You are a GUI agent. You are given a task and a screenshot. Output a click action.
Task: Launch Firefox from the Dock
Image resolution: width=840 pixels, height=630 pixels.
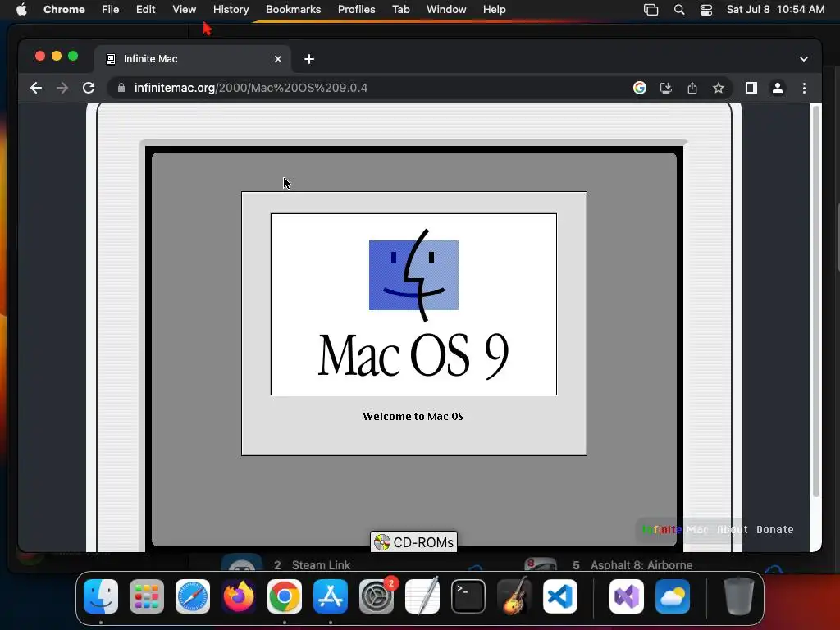click(x=239, y=596)
